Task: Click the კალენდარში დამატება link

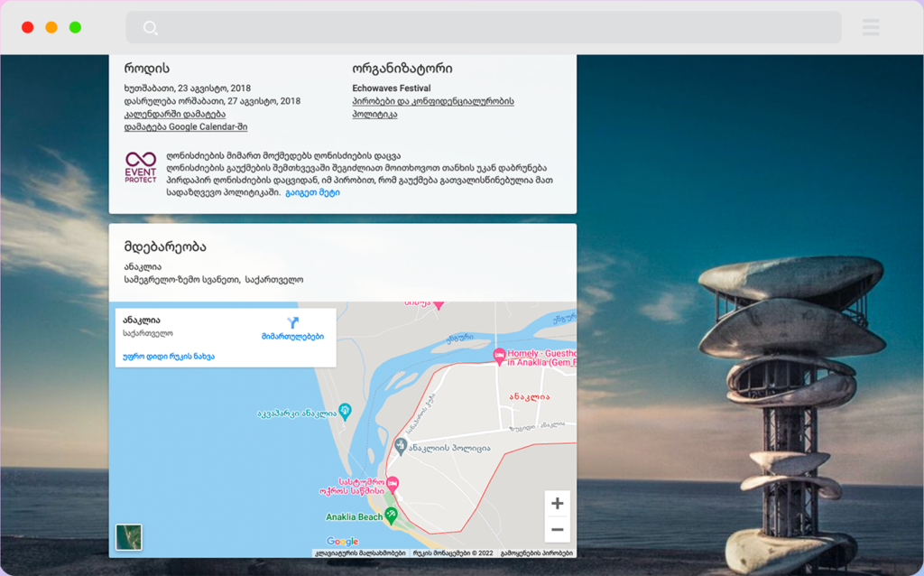Action: point(174,114)
